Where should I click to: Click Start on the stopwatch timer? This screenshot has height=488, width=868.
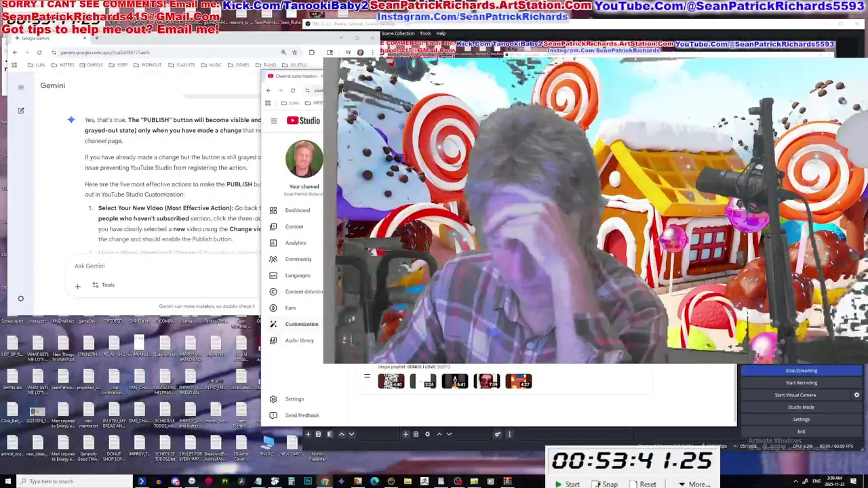click(x=567, y=484)
